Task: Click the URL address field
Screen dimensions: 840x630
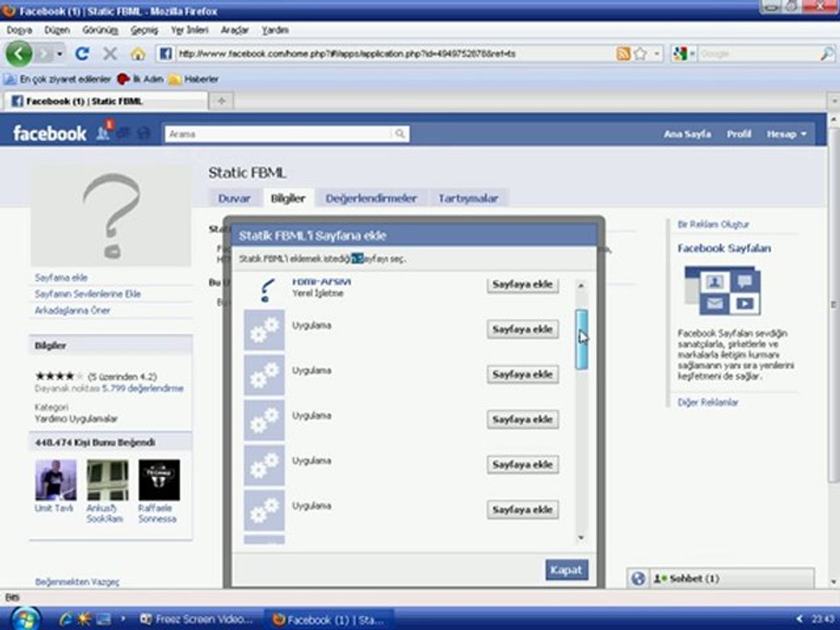Action: [394, 53]
